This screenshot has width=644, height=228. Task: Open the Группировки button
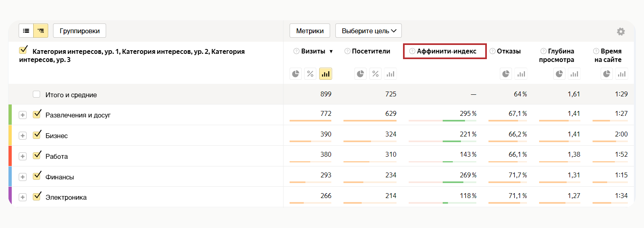79,31
